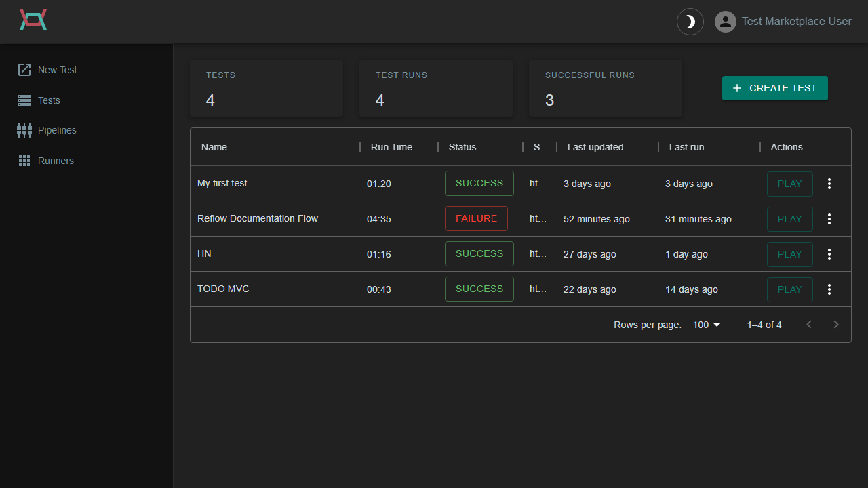Open more options for Reflow Documentation Flow
Viewport: 868px width, 488px height.
click(x=829, y=219)
